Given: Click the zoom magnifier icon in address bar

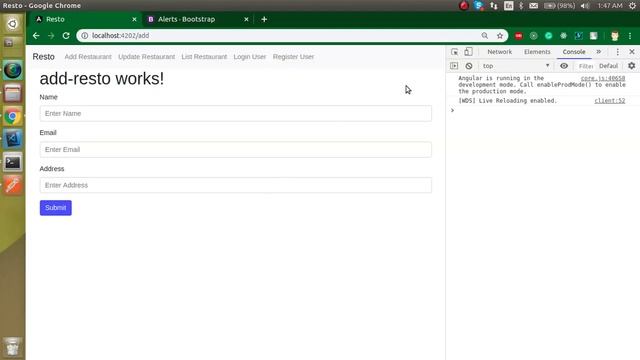Looking at the screenshot, I should 484,36.
